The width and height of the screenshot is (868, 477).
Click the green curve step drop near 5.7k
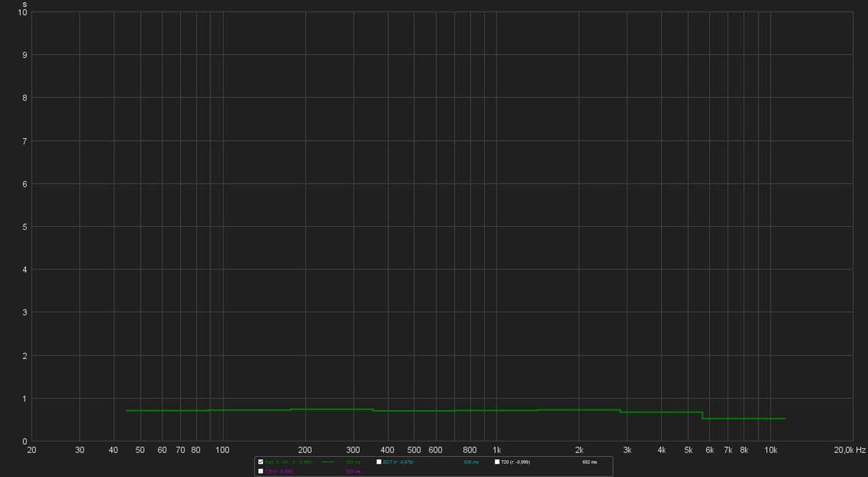point(703,415)
